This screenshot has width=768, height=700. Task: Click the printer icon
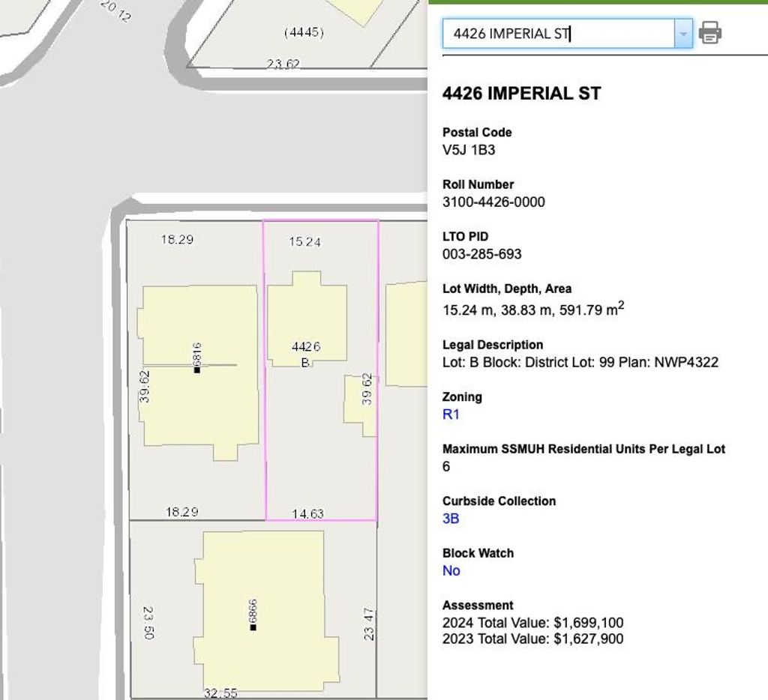pyautogui.click(x=709, y=33)
